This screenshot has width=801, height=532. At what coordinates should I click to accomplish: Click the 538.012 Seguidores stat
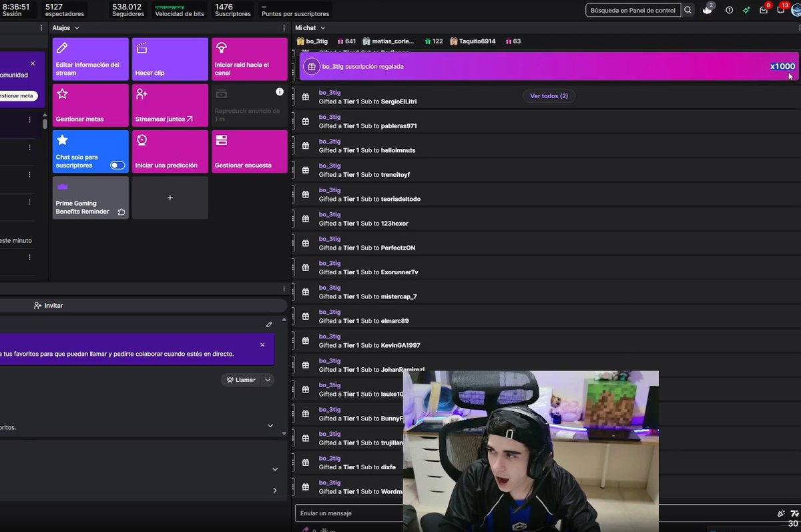point(128,10)
